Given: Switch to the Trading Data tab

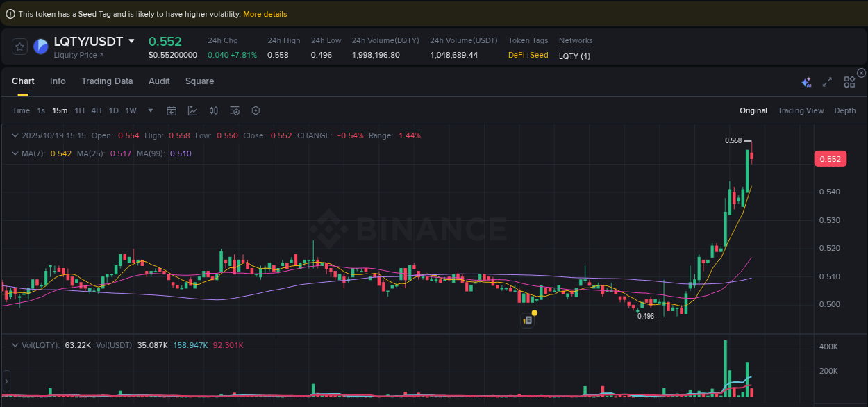Looking at the screenshot, I should coord(107,81).
